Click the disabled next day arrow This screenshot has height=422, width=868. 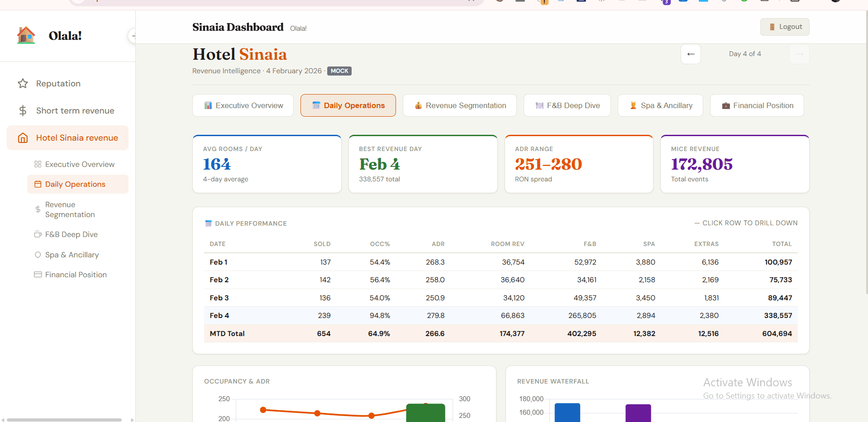click(799, 54)
